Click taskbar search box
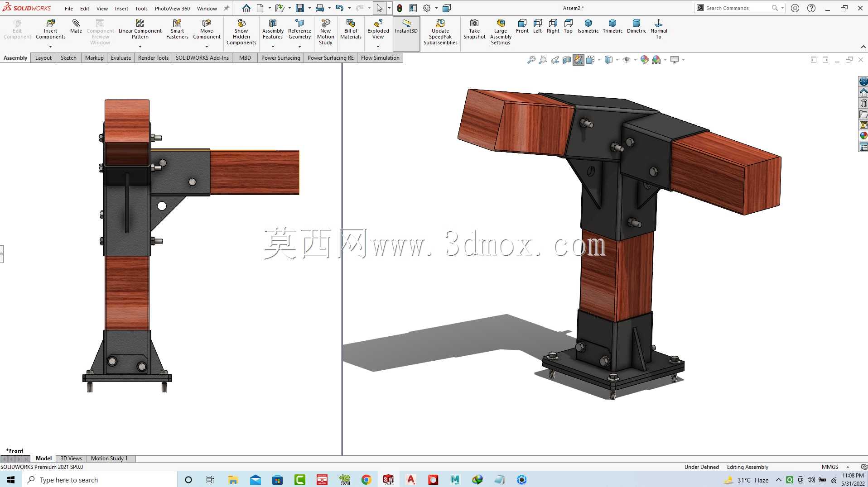The width and height of the screenshot is (868, 487). [x=100, y=480]
